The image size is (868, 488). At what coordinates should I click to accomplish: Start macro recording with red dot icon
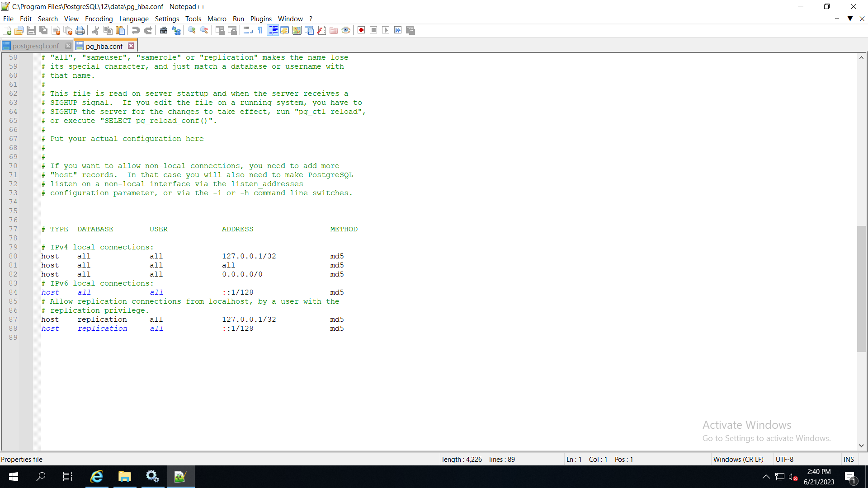pyautogui.click(x=361, y=30)
